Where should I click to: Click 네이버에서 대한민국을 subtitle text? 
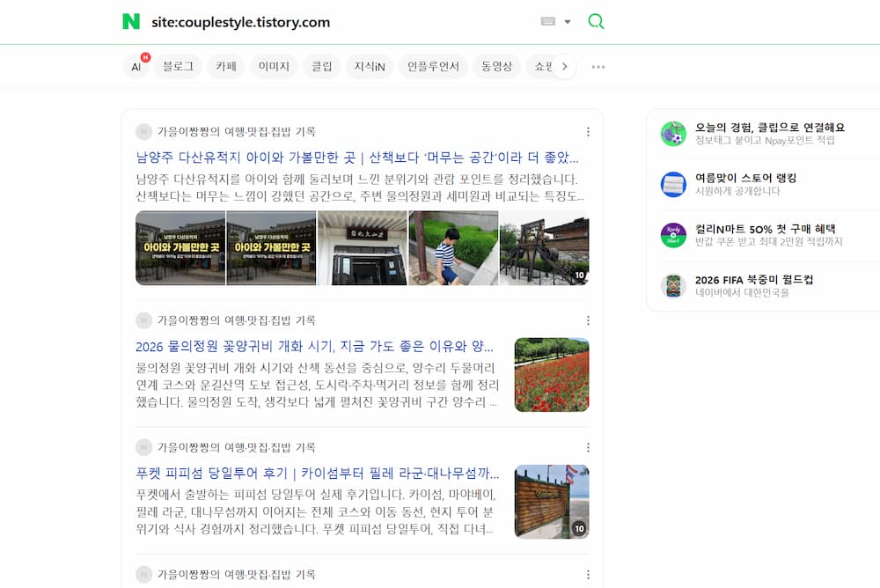(x=742, y=292)
